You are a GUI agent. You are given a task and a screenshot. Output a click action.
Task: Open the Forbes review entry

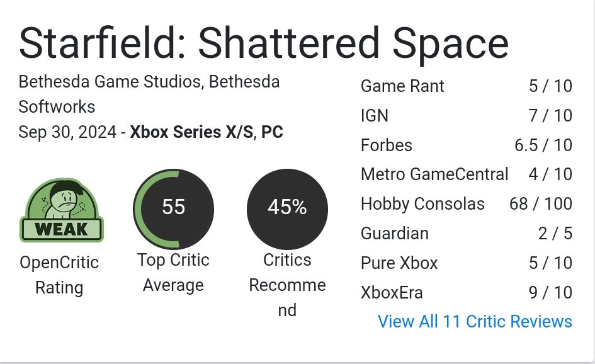(387, 145)
